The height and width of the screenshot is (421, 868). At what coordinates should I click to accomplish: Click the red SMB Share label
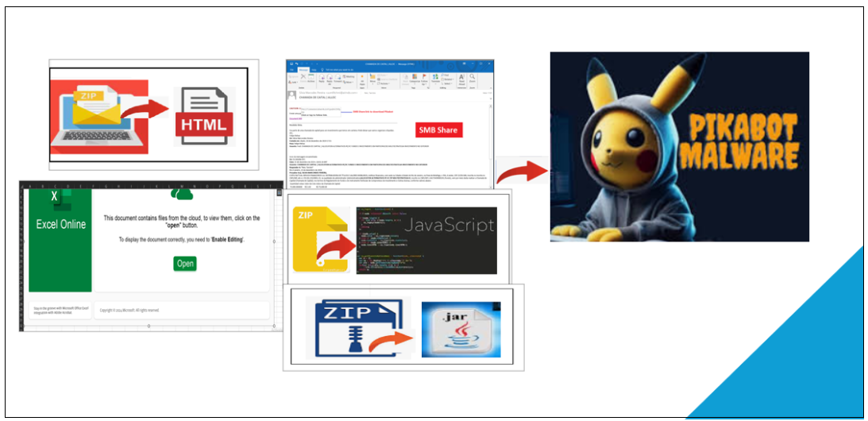coord(439,129)
